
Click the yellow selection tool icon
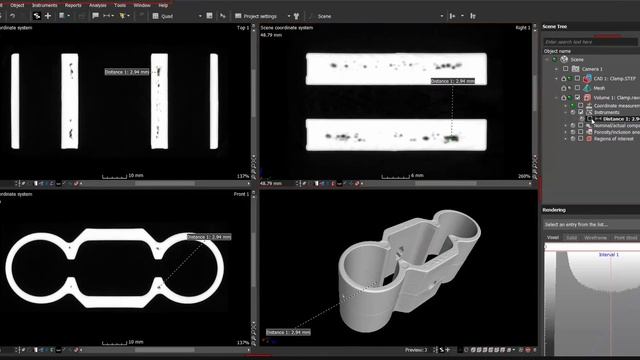[x=122, y=16]
